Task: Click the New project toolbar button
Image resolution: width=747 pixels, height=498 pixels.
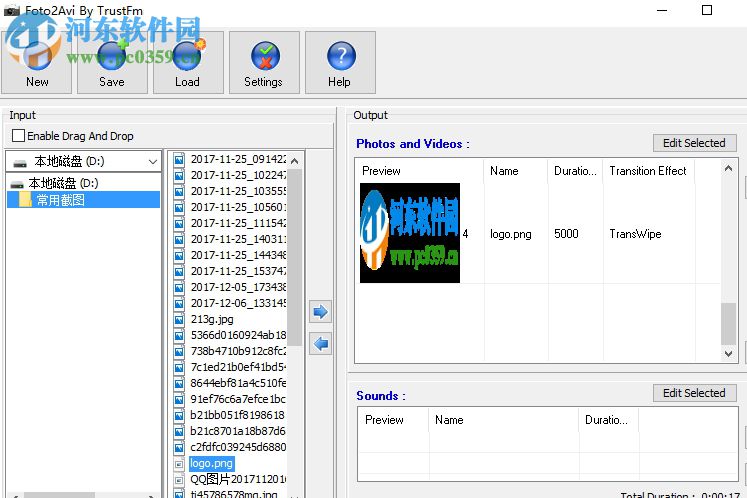Action: 37,62
